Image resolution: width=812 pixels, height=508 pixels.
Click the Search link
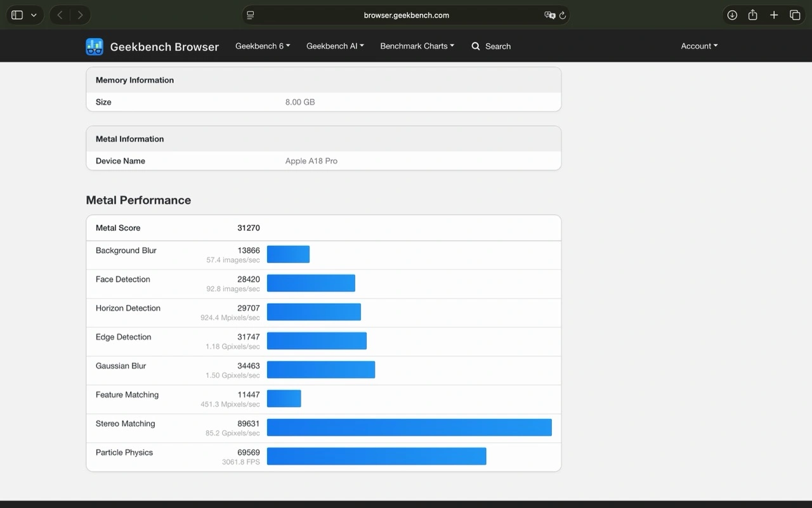point(491,46)
